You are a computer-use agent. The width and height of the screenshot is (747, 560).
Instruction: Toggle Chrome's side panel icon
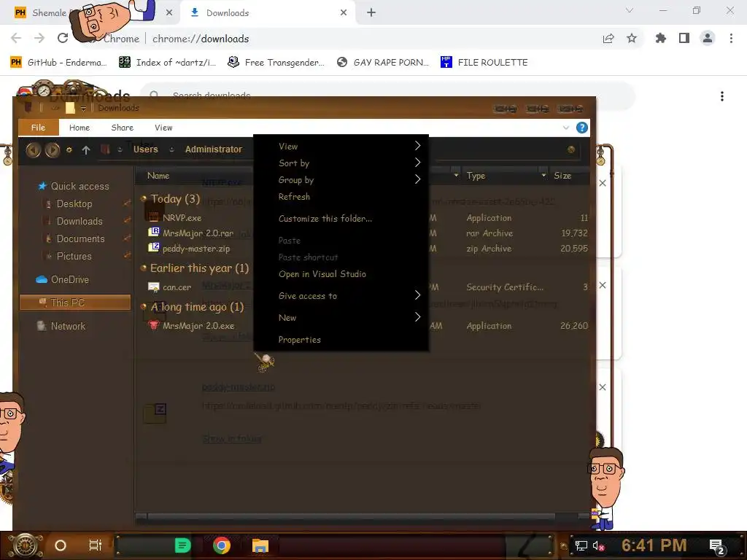pyautogui.click(x=684, y=38)
